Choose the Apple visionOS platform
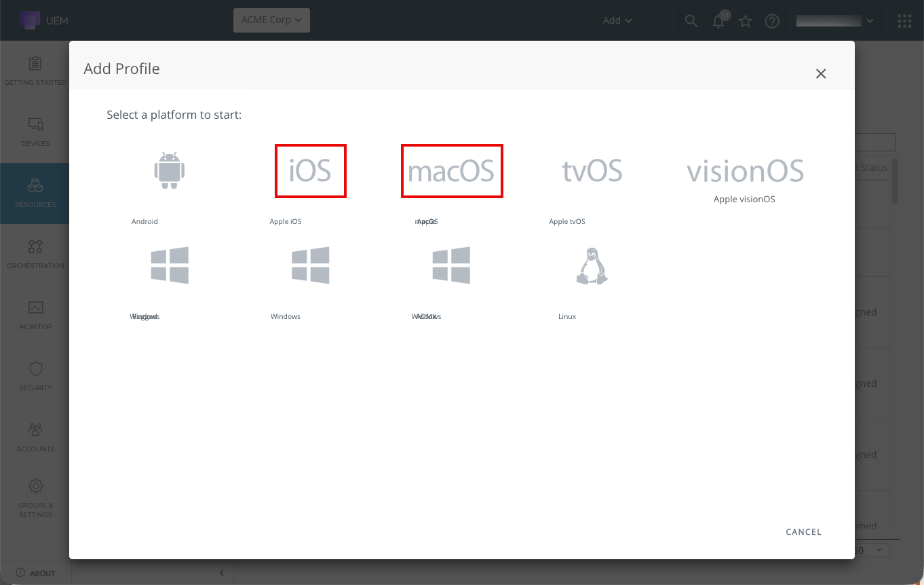The image size is (924, 585). (745, 171)
